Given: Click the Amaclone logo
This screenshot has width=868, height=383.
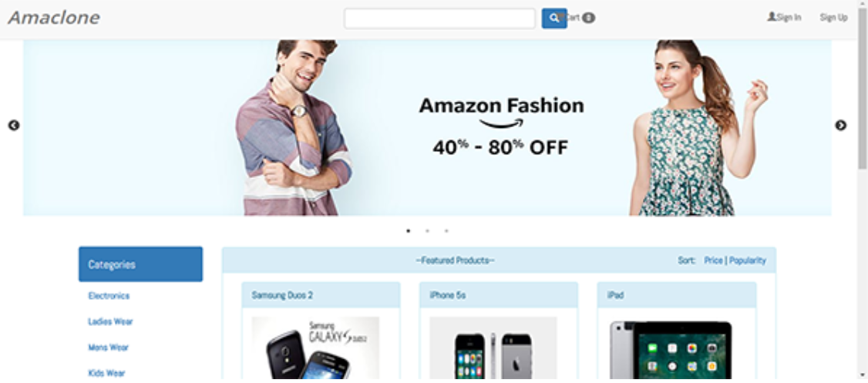Looking at the screenshot, I should 54,18.
